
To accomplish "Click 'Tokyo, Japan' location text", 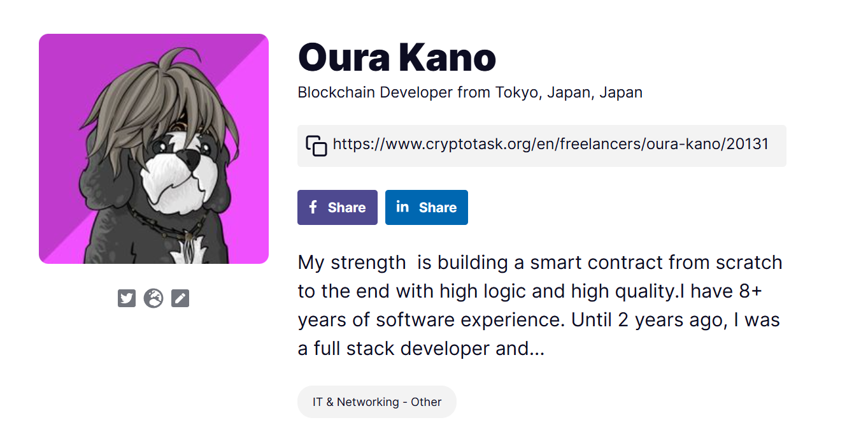I will pyautogui.click(x=543, y=92).
